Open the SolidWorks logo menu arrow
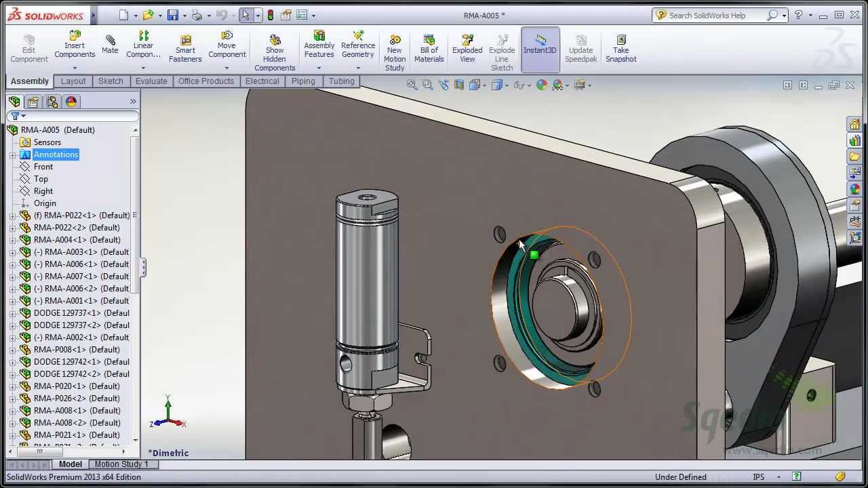868x488 pixels. point(94,15)
